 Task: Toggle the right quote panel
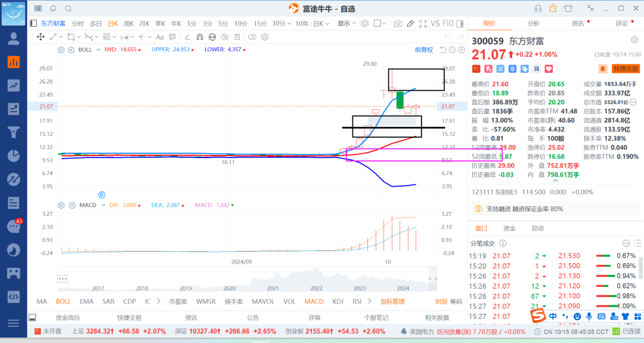(460, 24)
